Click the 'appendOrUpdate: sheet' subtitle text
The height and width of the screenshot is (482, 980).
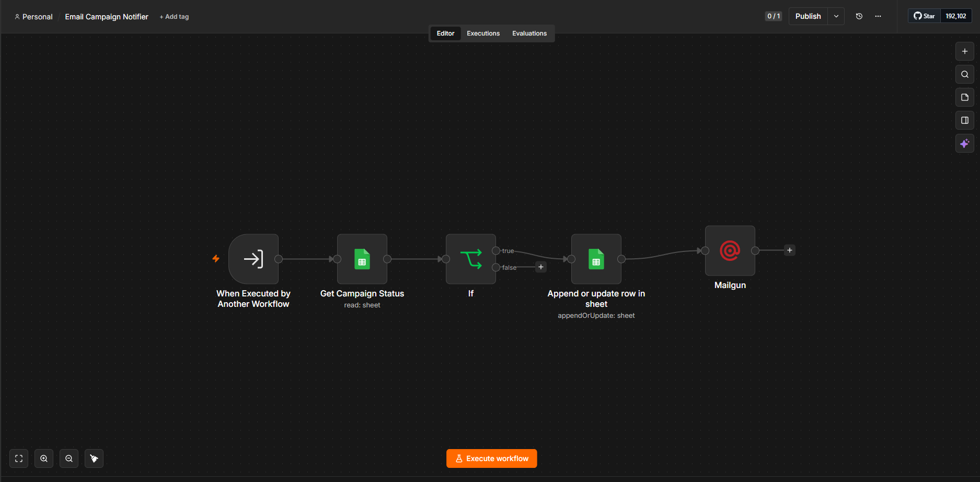pyautogui.click(x=596, y=316)
